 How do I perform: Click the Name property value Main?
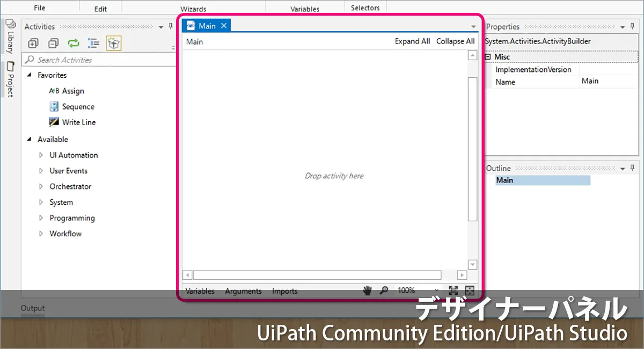coord(609,82)
